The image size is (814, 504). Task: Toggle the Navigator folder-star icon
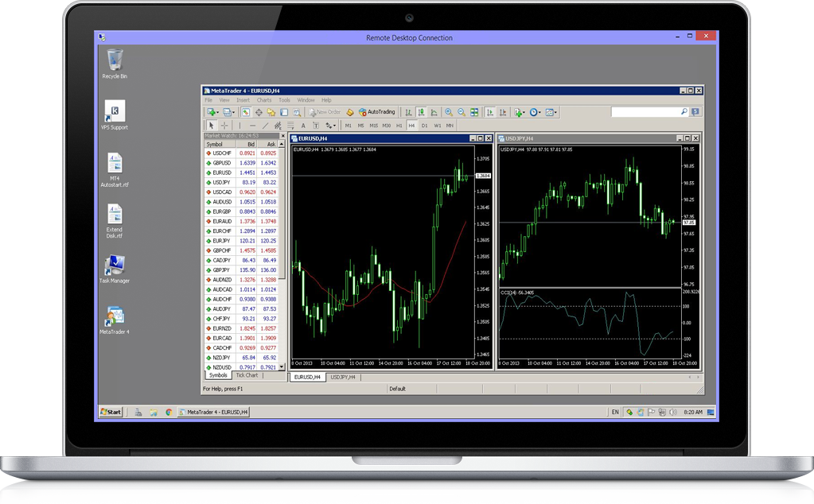click(271, 112)
